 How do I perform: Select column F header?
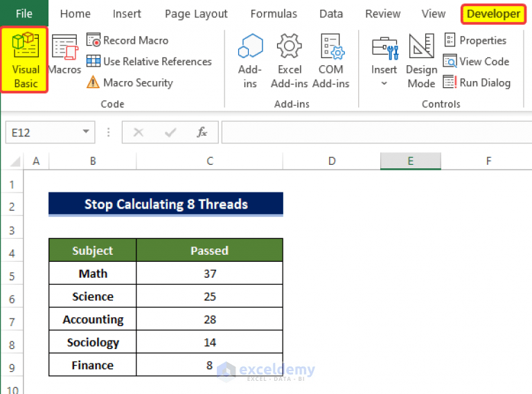click(x=488, y=161)
